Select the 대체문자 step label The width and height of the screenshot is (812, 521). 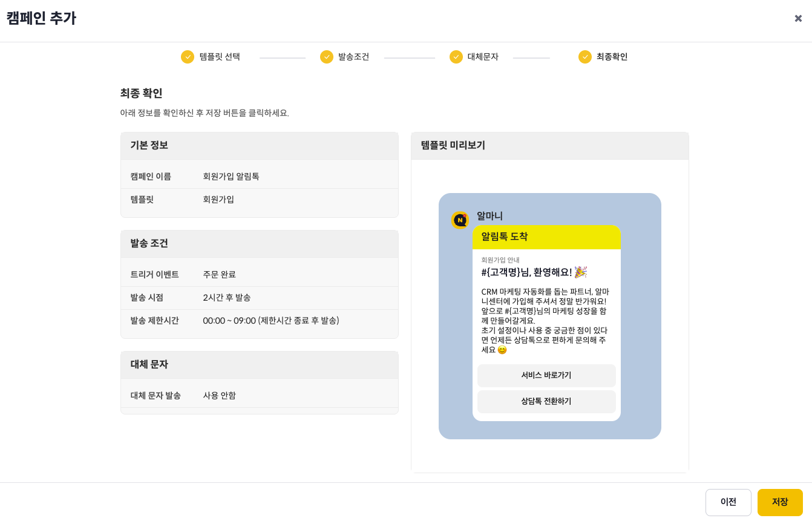[x=483, y=57]
